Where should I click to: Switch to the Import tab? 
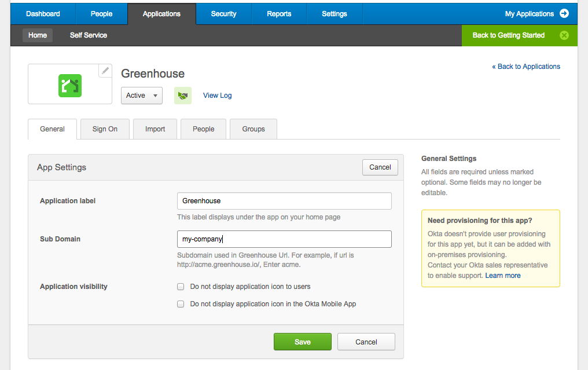click(x=155, y=129)
